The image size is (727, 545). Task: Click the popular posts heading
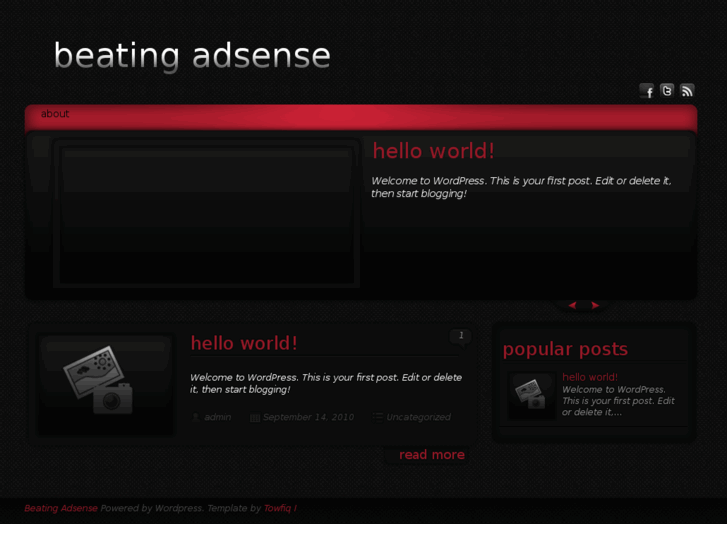click(565, 349)
